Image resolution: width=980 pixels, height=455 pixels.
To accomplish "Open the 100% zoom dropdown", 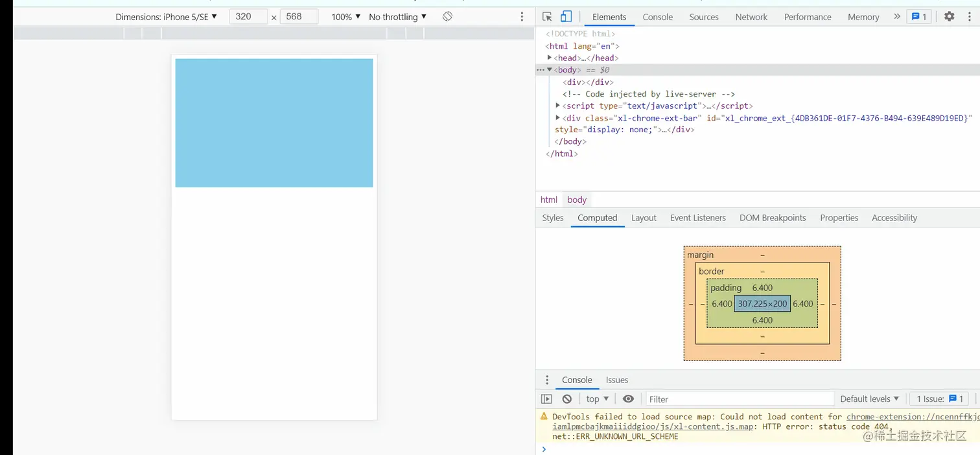I will (x=346, y=17).
